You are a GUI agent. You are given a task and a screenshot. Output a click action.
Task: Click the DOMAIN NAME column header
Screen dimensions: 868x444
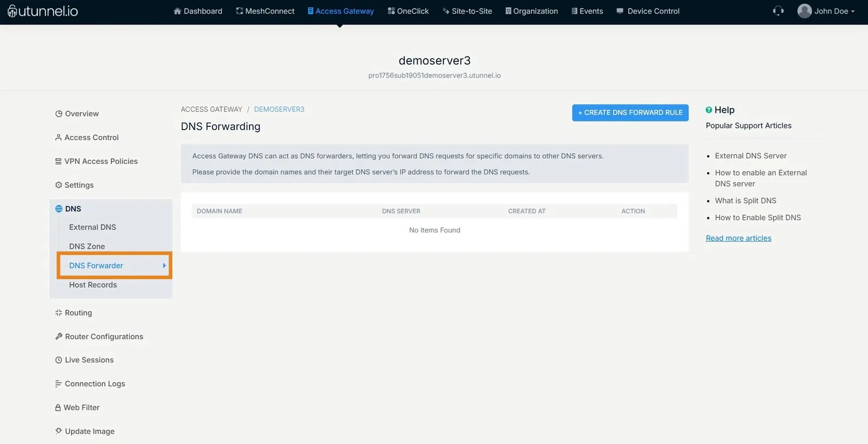pos(220,211)
